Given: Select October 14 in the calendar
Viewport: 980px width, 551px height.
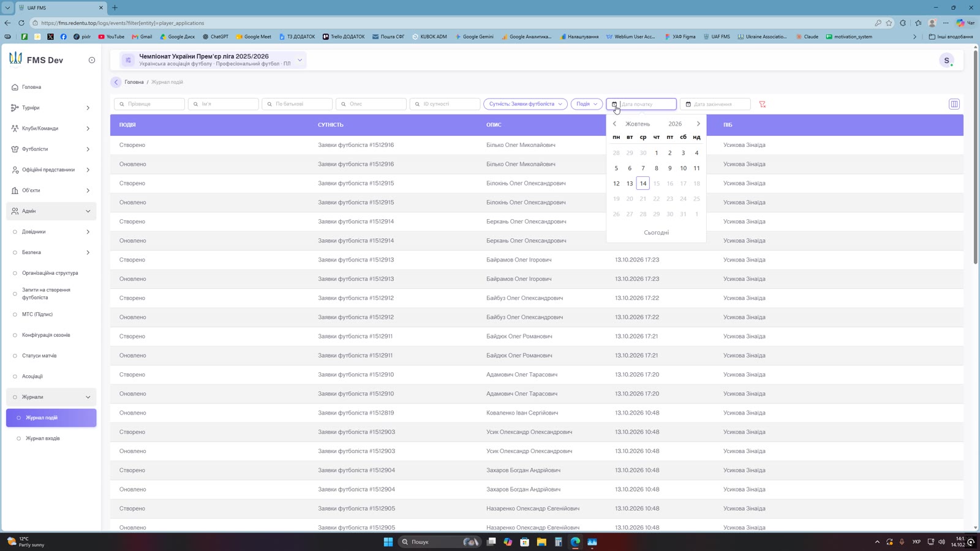Looking at the screenshot, I should 643,184.
